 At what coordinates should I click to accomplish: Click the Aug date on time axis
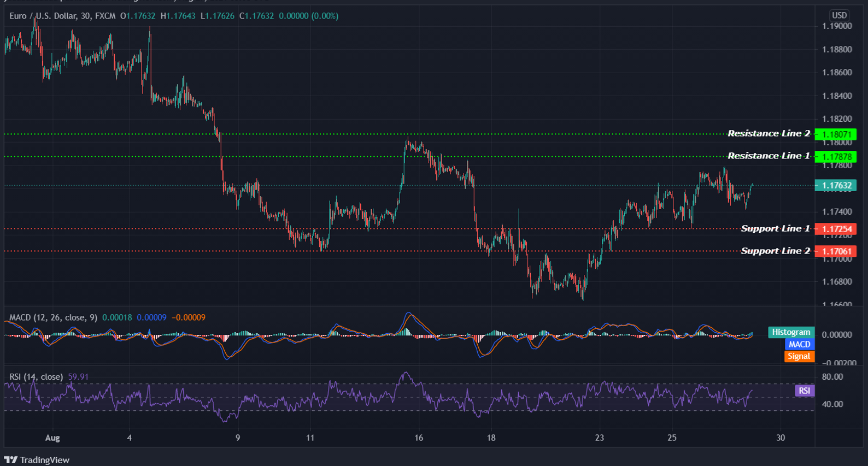[x=52, y=438]
